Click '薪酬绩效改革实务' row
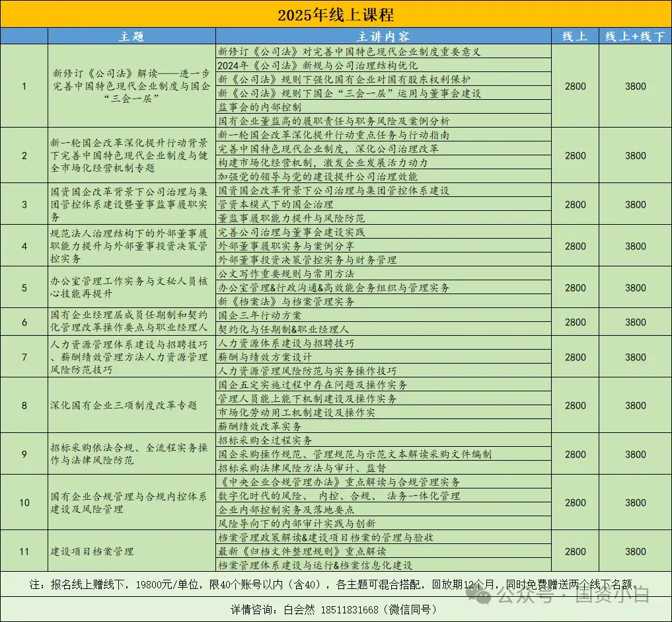 (x=383, y=426)
